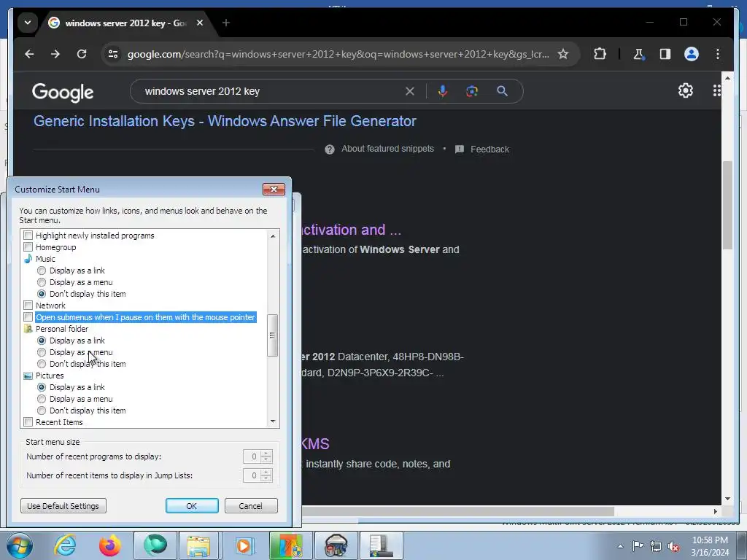
Task: Select Music Display as a link
Action: click(x=42, y=271)
